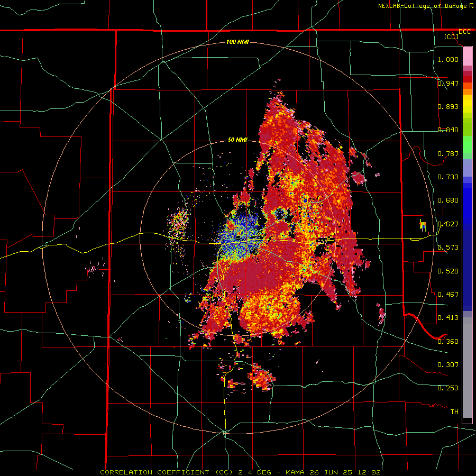Image resolution: width=476 pixels, height=476 pixels.
Task: Click the NEXLAB-College of DuPage watermark text
Action: pos(425,6)
